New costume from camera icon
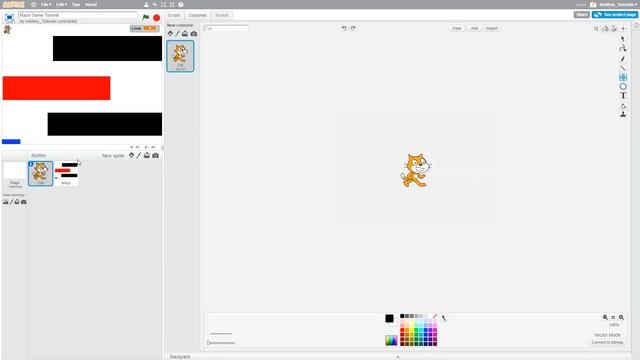 click(x=194, y=33)
